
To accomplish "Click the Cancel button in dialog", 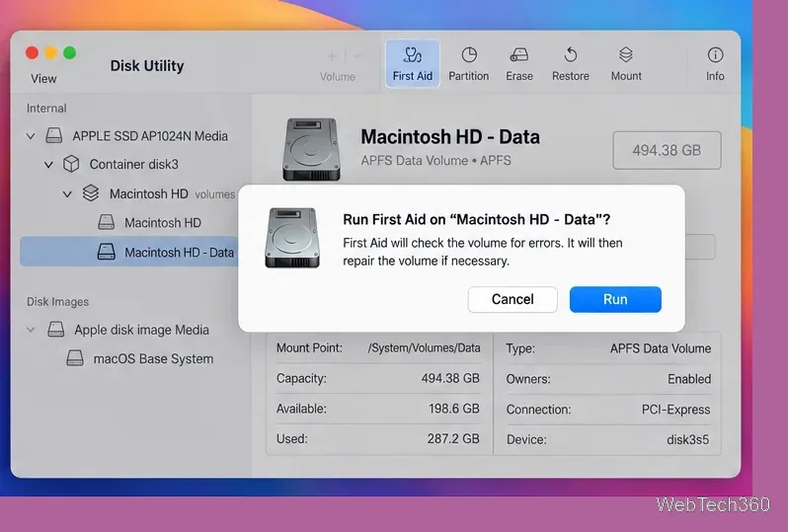I will (512, 299).
